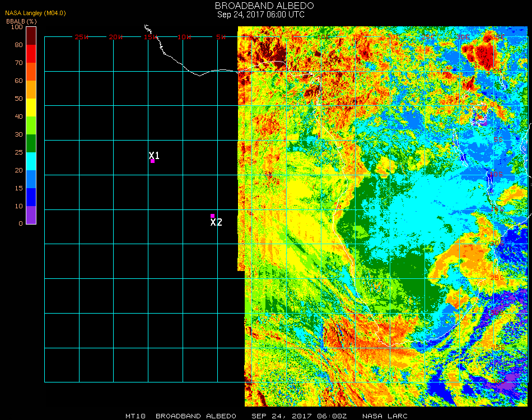Select the orange-red 60-70% legend swatch
Viewport: 532px width, 420px height.
tap(31, 72)
